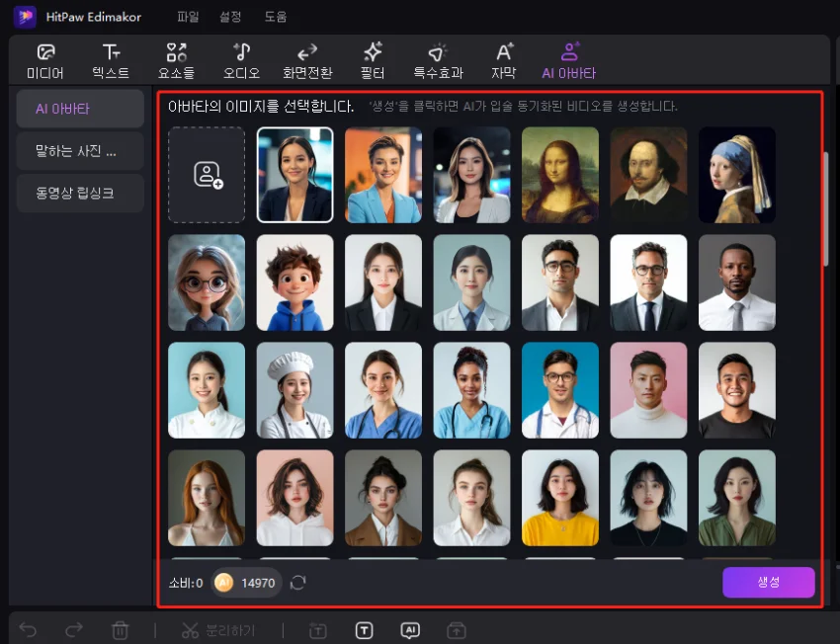
Task: Select the Mona Lisa avatar thumbnail
Action: (x=560, y=175)
